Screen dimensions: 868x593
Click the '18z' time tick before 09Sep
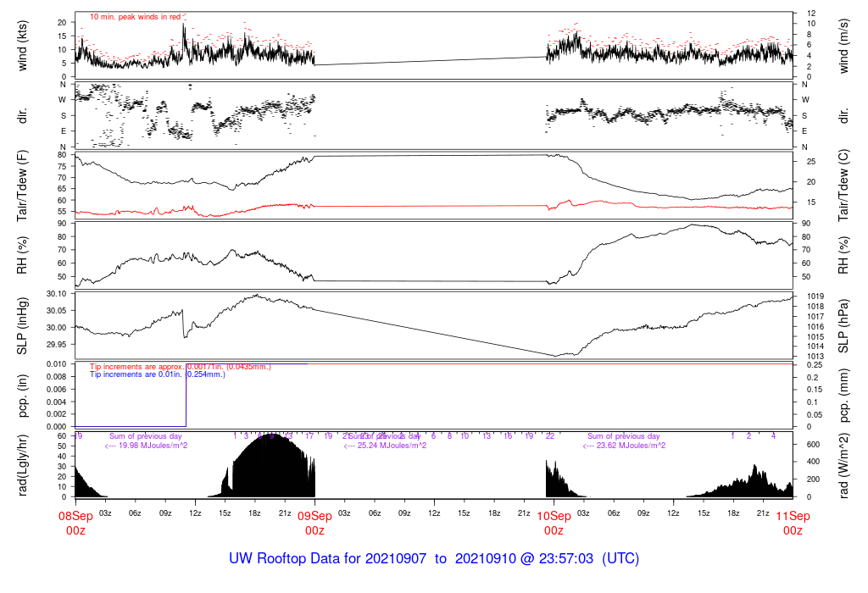[x=254, y=513]
